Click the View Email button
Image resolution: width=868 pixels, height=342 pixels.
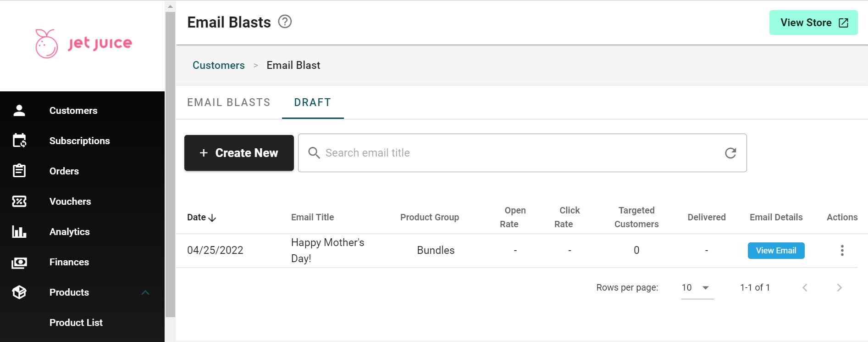[x=776, y=251]
